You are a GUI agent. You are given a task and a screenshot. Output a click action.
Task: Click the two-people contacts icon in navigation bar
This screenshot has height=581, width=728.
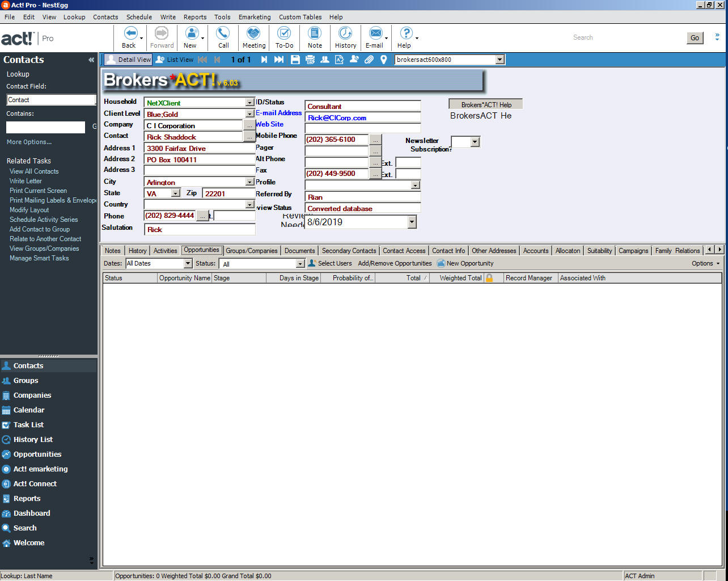click(325, 60)
